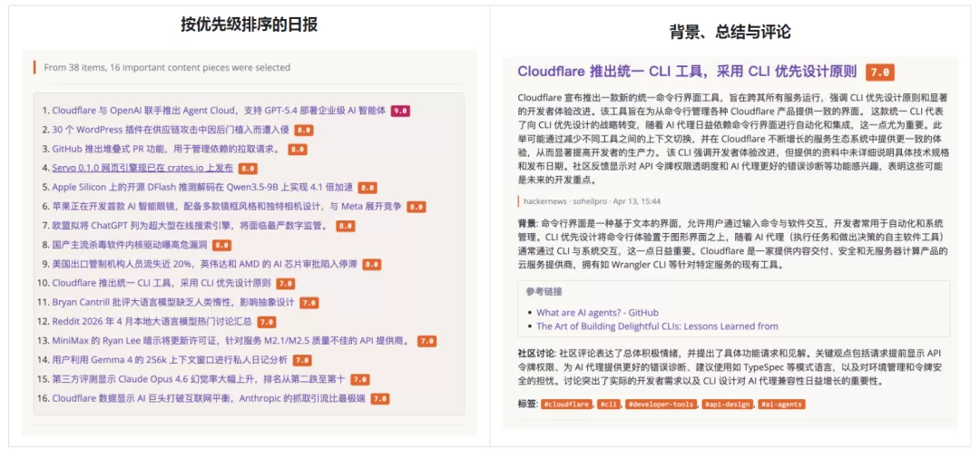This screenshot has width=980, height=458.
Task: Open the MiniMax Ryan Lee license update item
Action: coord(232,341)
